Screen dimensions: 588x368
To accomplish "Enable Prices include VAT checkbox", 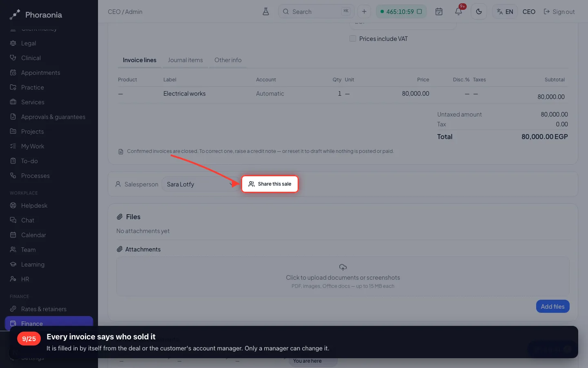I will (x=353, y=38).
